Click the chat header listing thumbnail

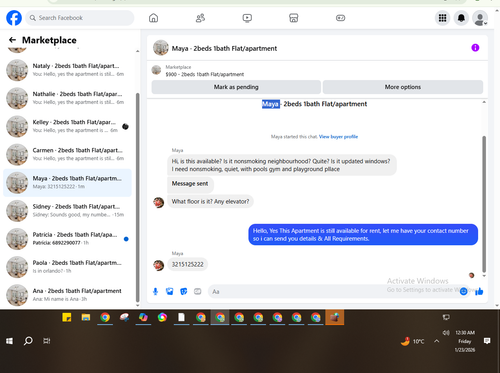point(161,48)
